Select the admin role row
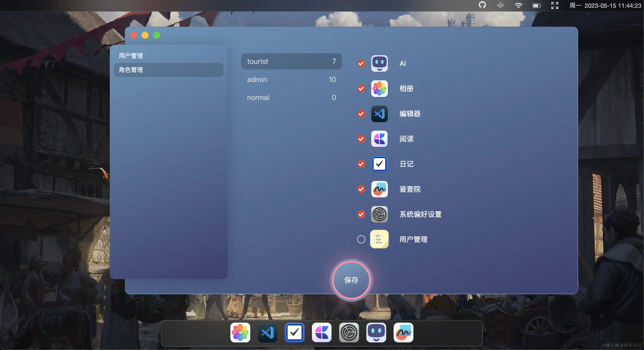 click(x=291, y=79)
